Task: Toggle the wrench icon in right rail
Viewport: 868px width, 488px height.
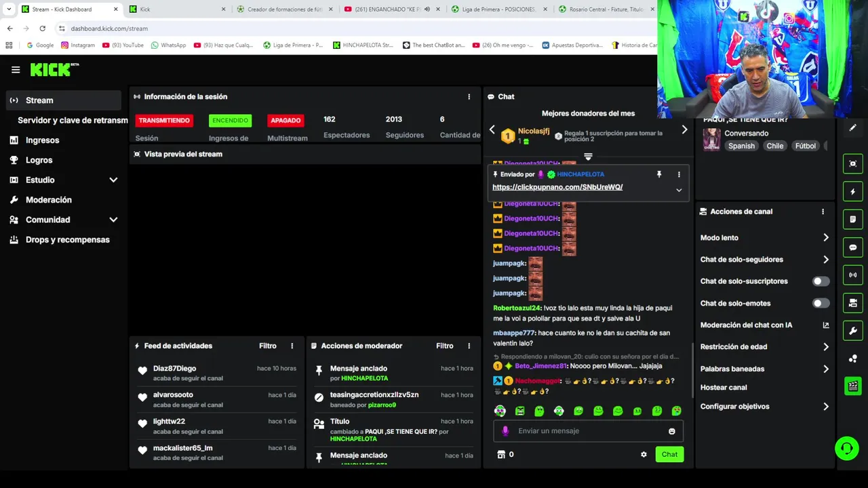Action: (852, 331)
